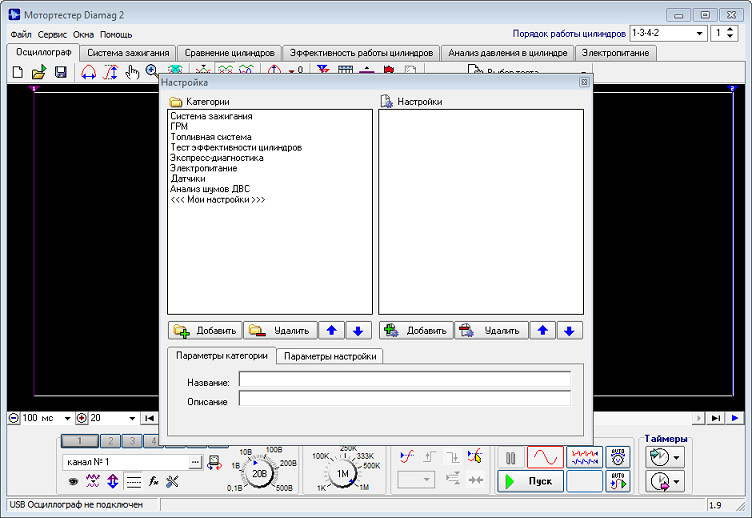This screenshot has height=518, width=752.
Task: Click the line style icon
Action: (x=133, y=481)
